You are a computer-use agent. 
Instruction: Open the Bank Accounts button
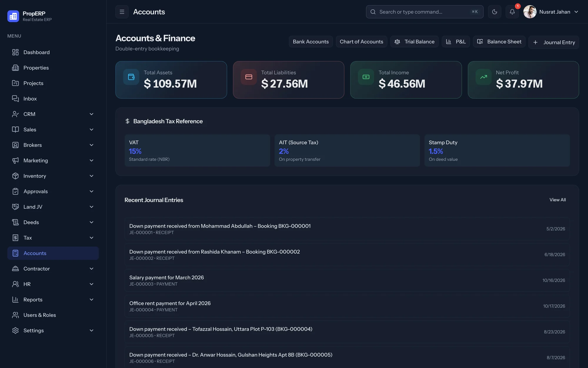tap(311, 42)
